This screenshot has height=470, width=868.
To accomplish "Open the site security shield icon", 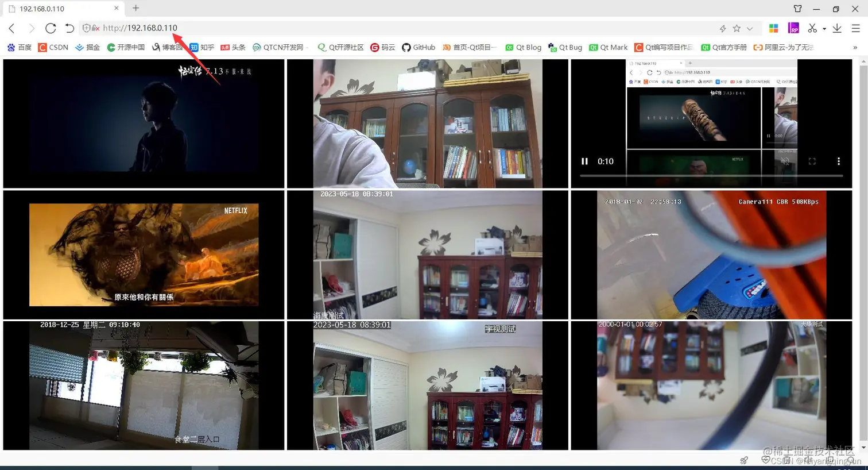I will [87, 28].
